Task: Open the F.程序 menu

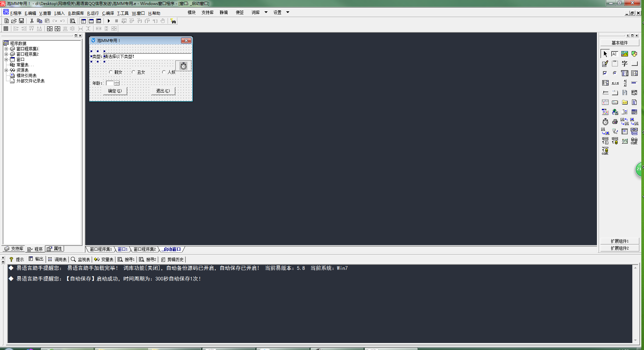Action: tap(16, 13)
